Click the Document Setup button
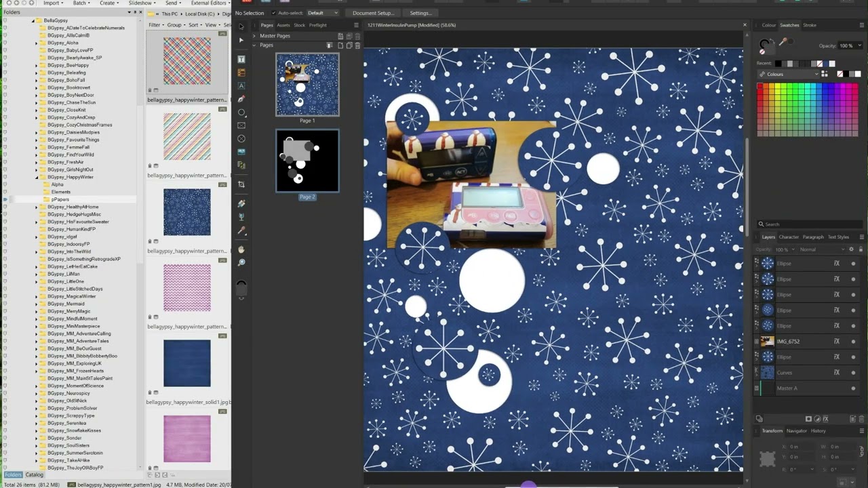Screen dimensions: 868x488 pos(372,13)
